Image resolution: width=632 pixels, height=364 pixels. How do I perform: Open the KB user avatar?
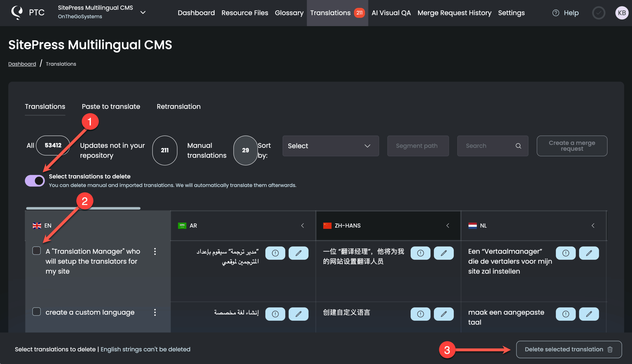[x=621, y=13]
